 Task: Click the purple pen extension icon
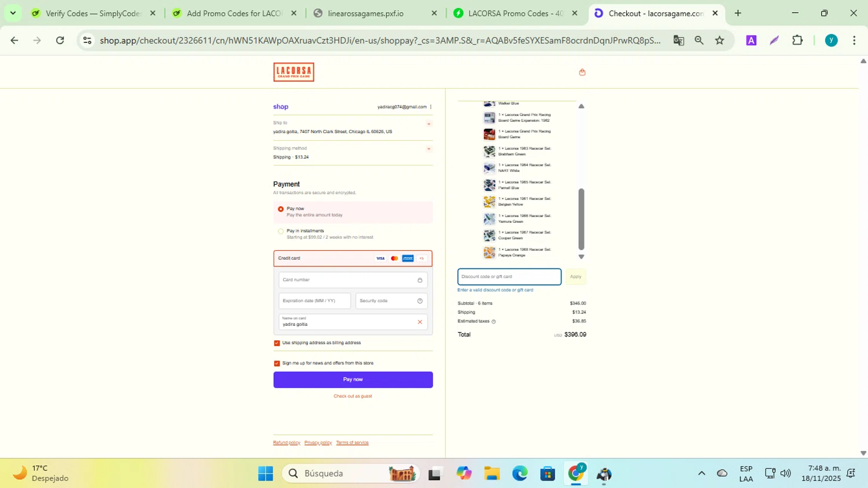(774, 41)
